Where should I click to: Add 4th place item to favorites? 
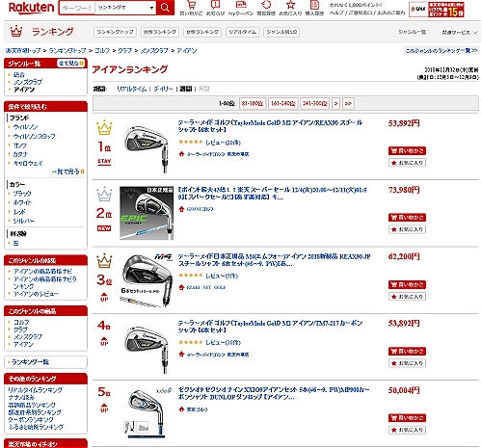tap(407, 363)
